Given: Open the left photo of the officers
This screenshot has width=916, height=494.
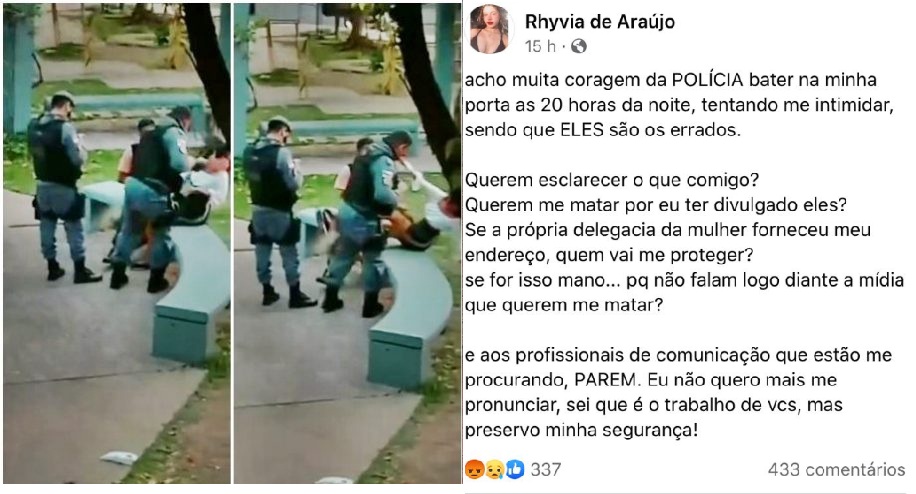Looking at the screenshot, I should tap(117, 243).
